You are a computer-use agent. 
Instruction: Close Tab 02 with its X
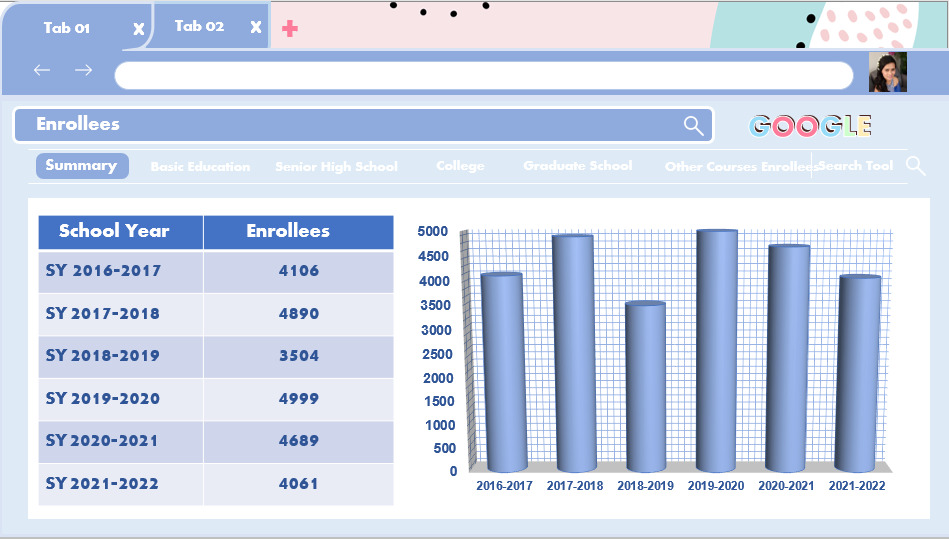tap(256, 27)
